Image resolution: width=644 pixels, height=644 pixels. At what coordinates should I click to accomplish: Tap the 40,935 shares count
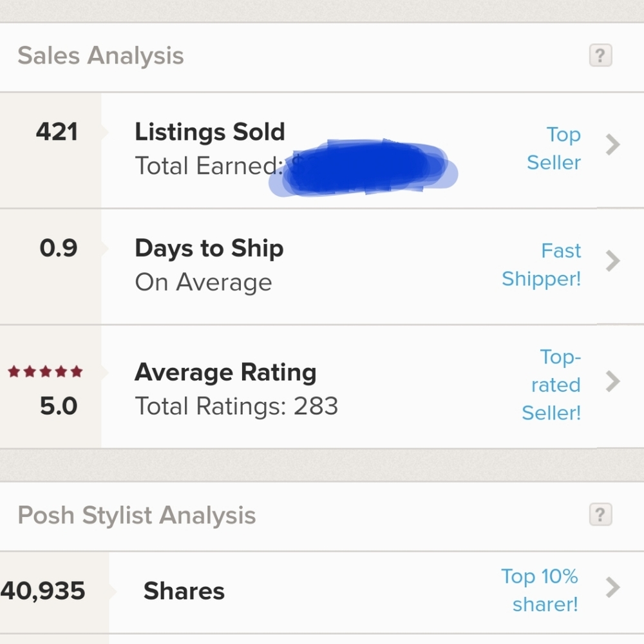[43, 591]
